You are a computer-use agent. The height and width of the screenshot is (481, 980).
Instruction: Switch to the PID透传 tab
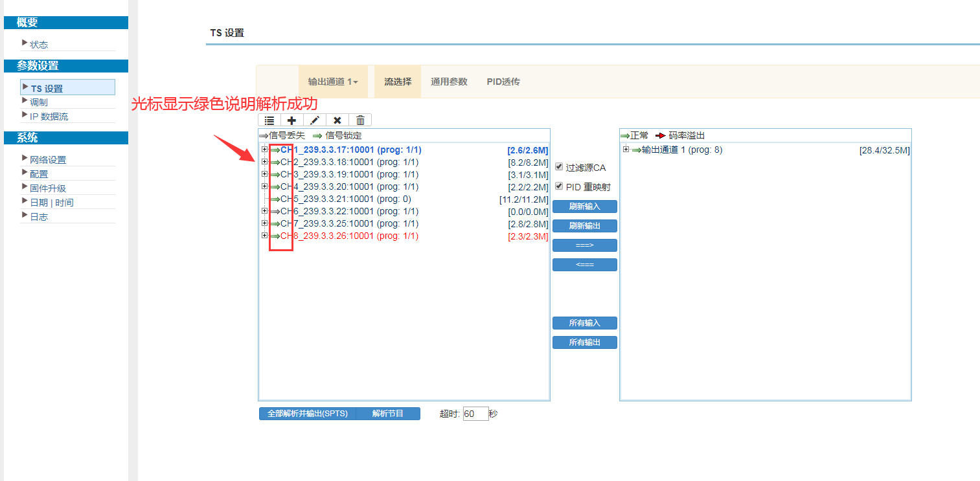(503, 82)
